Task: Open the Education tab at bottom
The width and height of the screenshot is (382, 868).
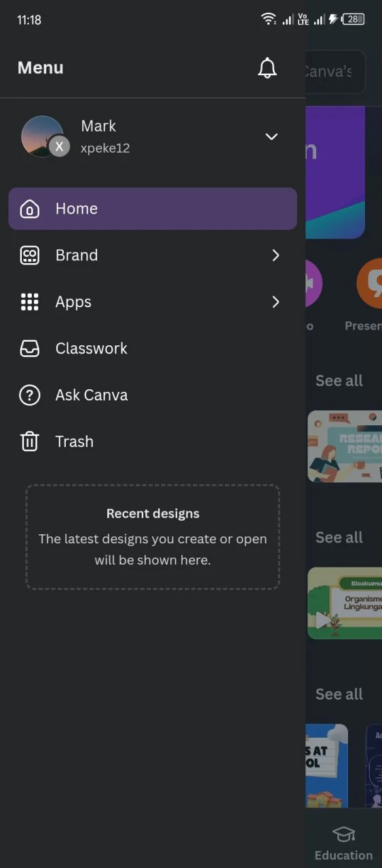Action: coord(343,843)
